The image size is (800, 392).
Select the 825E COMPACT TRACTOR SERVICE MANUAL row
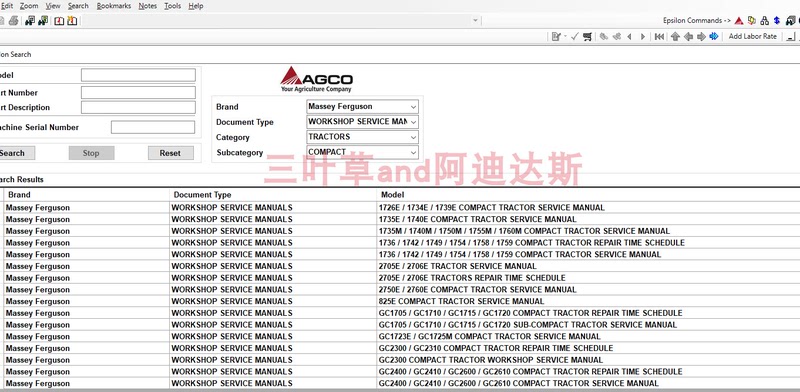(400, 301)
